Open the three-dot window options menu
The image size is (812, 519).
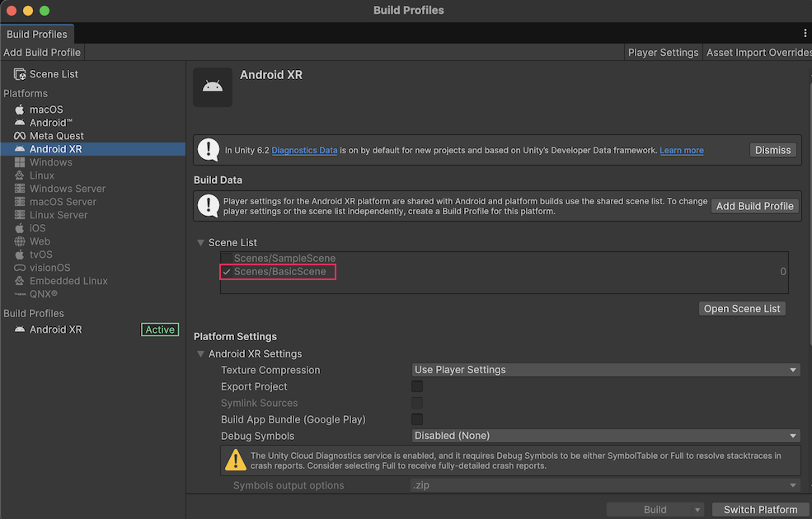point(805,33)
